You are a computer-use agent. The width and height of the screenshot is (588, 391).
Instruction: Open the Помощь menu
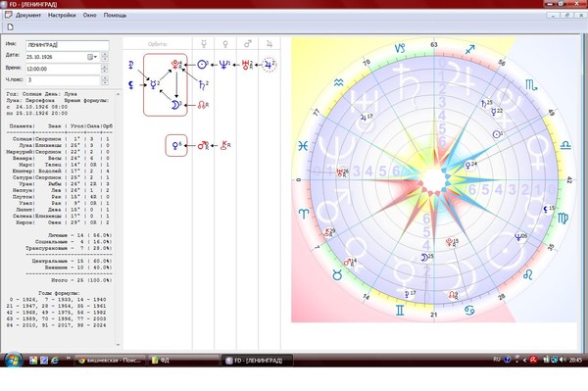click(115, 15)
